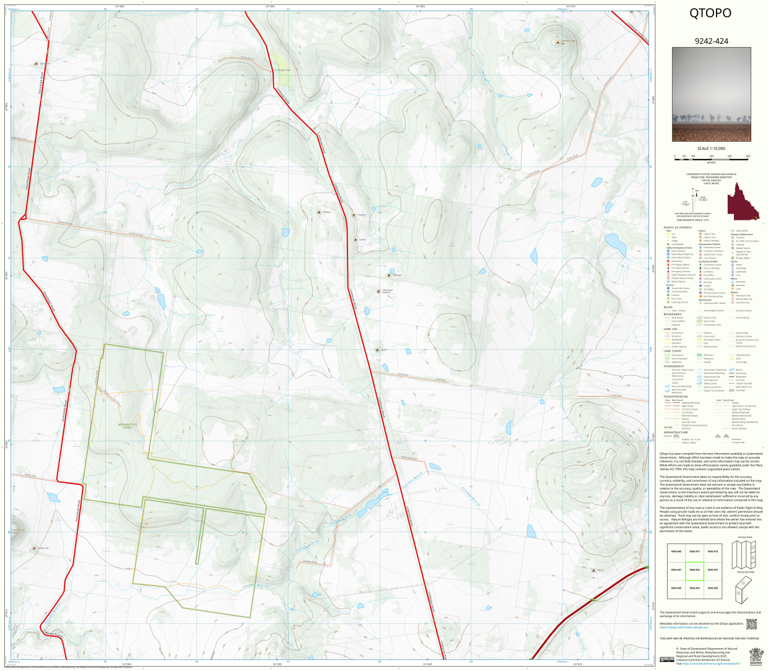Open the qtopo information website link
This screenshot has width=768, height=671.
pyautogui.click(x=684, y=627)
